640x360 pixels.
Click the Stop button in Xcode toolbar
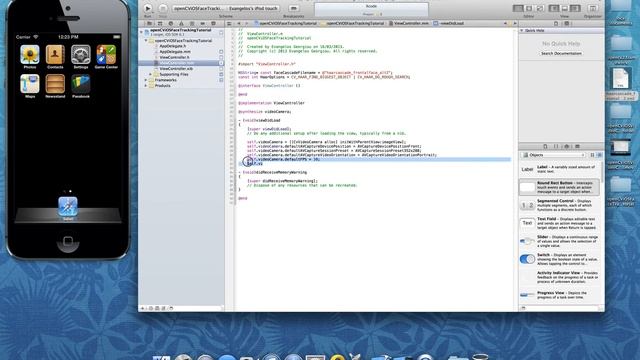tap(163, 8)
